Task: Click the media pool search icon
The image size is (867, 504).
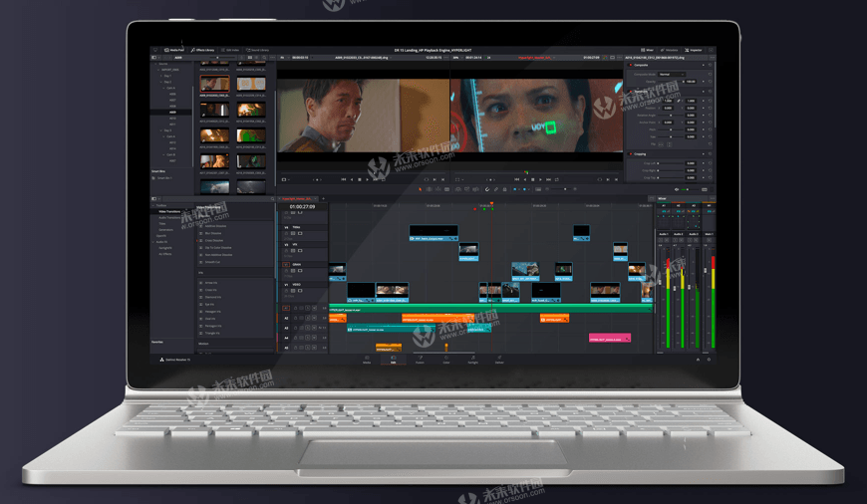Action: (x=265, y=58)
